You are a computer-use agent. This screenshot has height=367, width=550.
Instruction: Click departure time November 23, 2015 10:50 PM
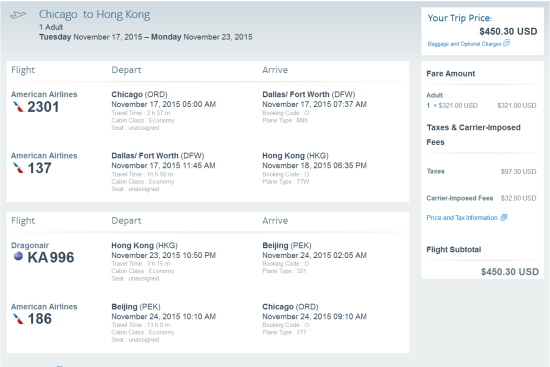coord(163,255)
